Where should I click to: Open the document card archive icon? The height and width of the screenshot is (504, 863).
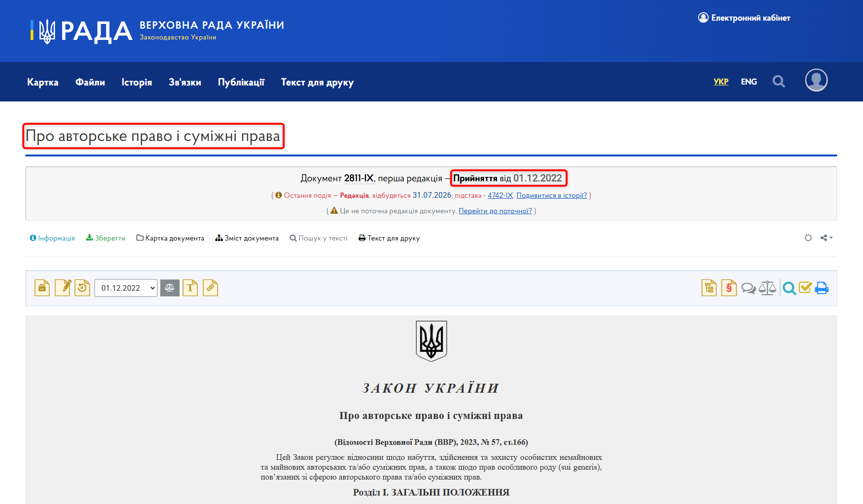tap(42, 288)
